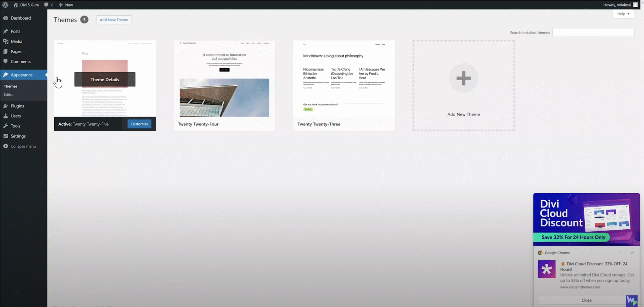The width and height of the screenshot is (644, 307).
Task: Click the Search installed themes field
Action: coord(593,32)
